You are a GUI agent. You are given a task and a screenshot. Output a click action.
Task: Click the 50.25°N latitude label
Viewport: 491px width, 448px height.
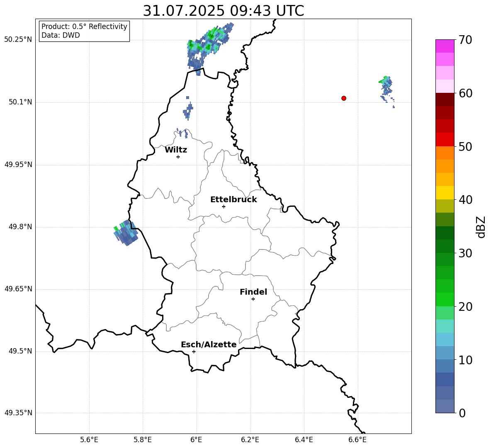[x=18, y=40]
